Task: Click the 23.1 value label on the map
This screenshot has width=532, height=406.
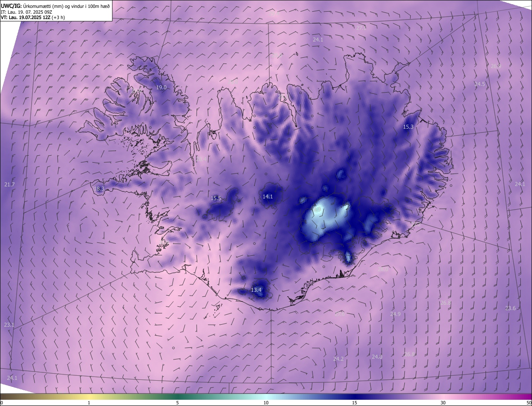Action: (x=9, y=325)
